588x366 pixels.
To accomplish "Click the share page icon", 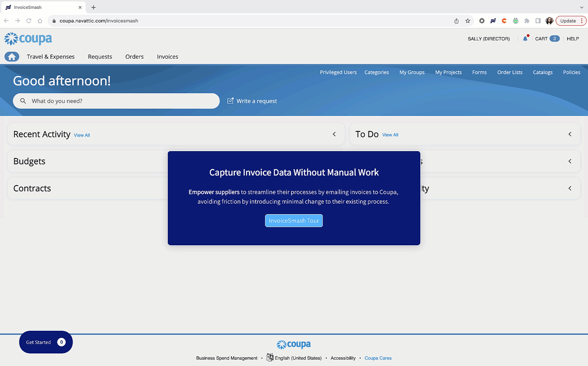I will pos(456,21).
